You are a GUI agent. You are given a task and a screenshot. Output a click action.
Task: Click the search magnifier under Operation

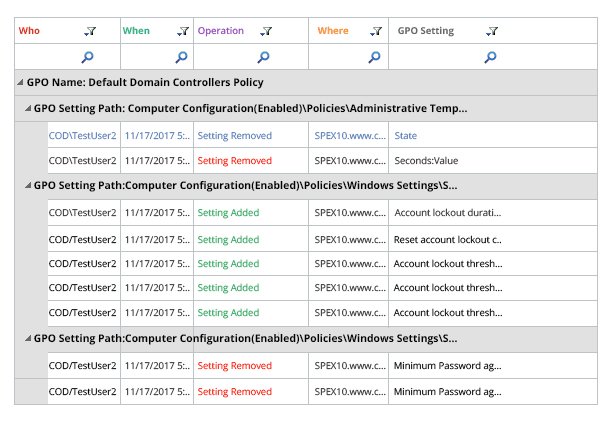[263, 57]
